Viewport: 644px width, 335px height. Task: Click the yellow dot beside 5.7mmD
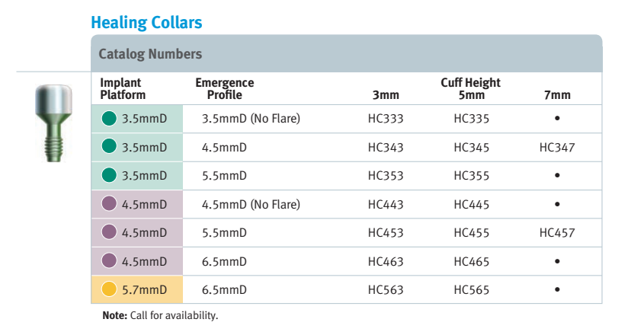tap(109, 289)
